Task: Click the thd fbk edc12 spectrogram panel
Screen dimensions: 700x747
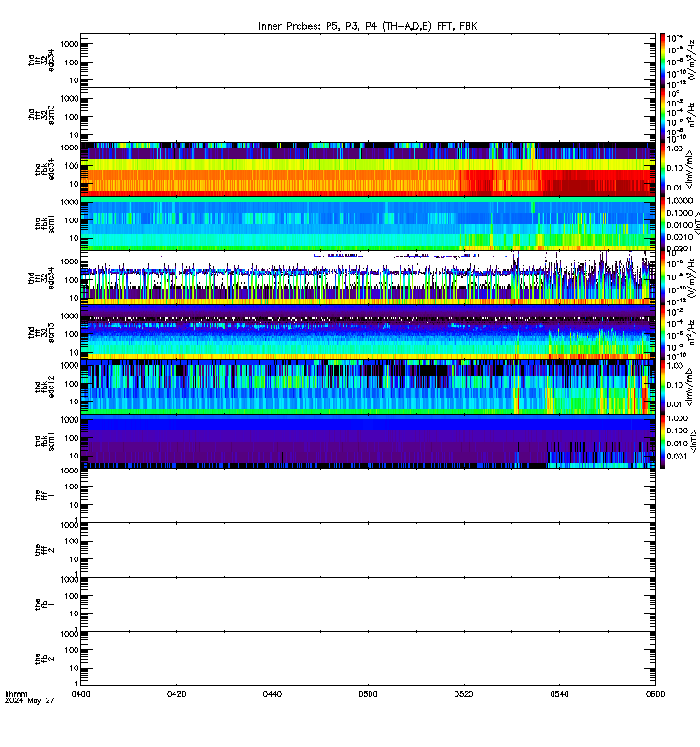Action: (368, 387)
